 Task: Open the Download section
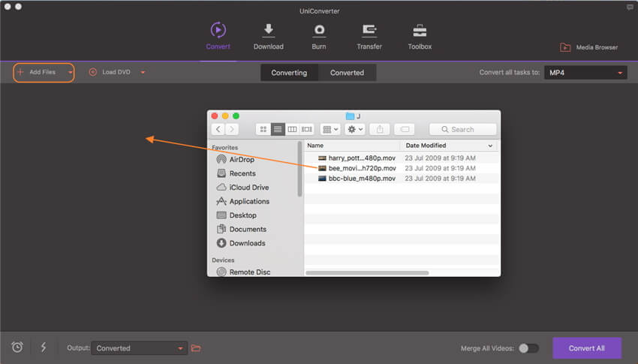[x=269, y=36]
